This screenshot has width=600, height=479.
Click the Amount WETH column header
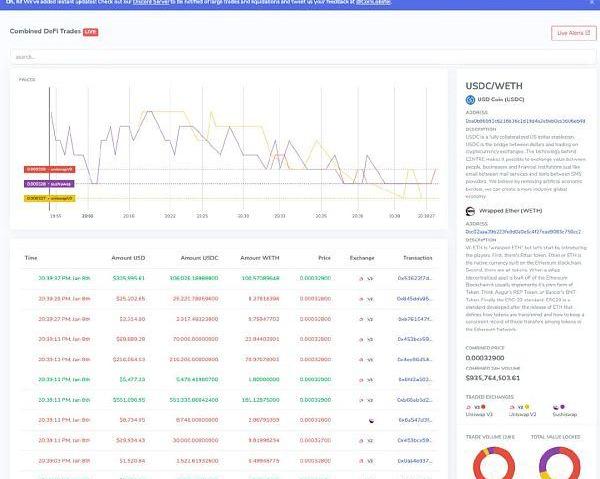[260, 258]
